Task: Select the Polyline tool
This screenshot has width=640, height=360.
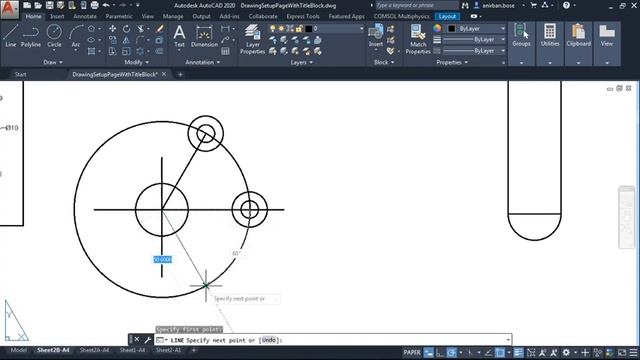Action: click(x=31, y=36)
